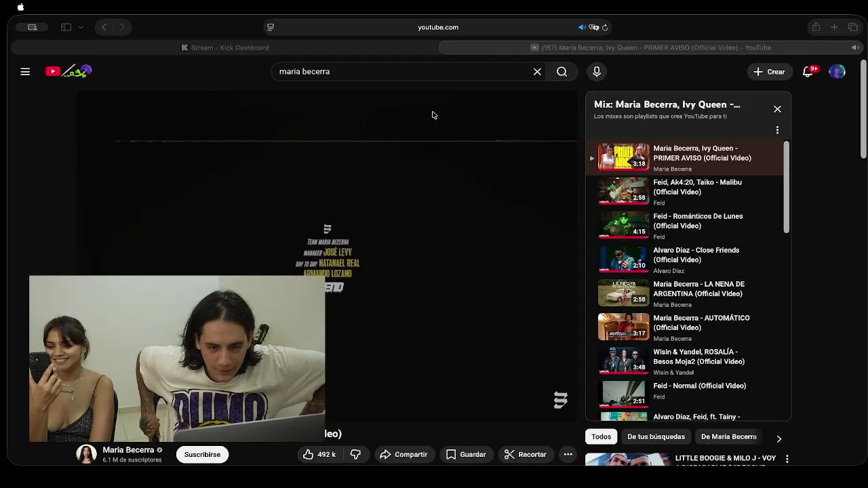
Task: Clear the 'maria becerra' search text
Action: click(x=537, y=71)
